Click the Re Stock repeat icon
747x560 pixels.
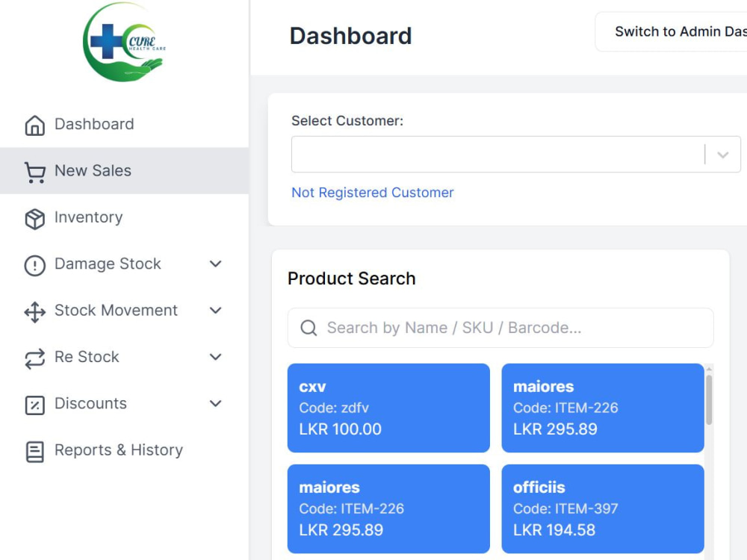pyautogui.click(x=35, y=358)
